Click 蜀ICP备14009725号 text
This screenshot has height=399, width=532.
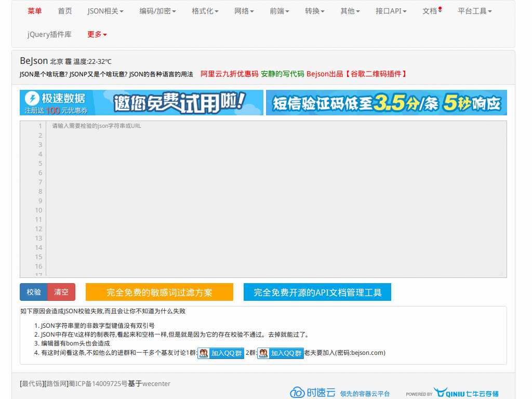pyautogui.click(x=98, y=384)
